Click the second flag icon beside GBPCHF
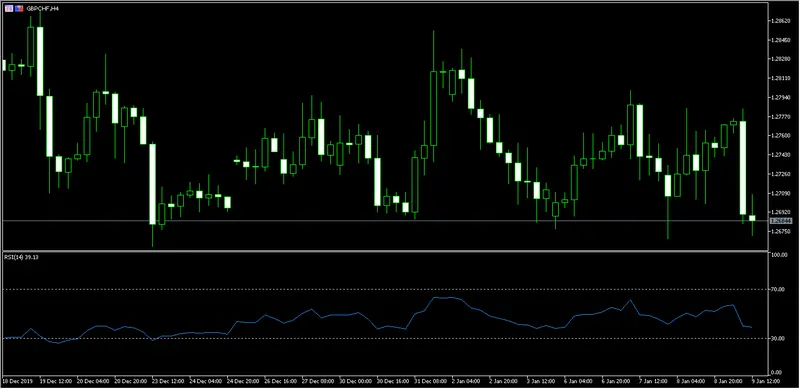The height and width of the screenshot is (389, 800). pyautogui.click(x=18, y=9)
